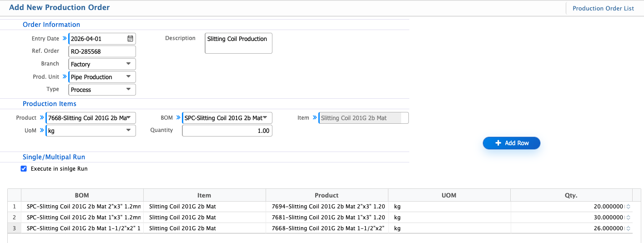Open the Prod. Unit dropdown
The width and height of the screenshot is (644, 243).
point(128,77)
